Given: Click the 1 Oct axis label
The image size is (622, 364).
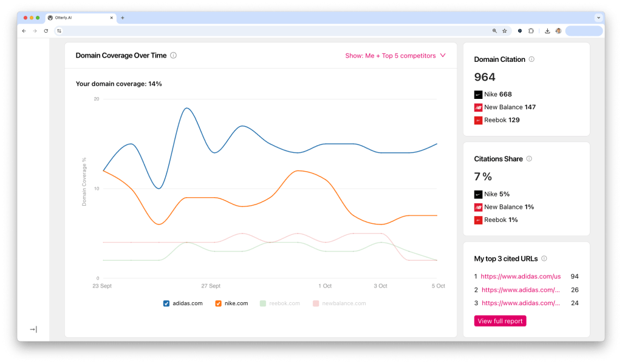Looking at the screenshot, I should pos(325,286).
